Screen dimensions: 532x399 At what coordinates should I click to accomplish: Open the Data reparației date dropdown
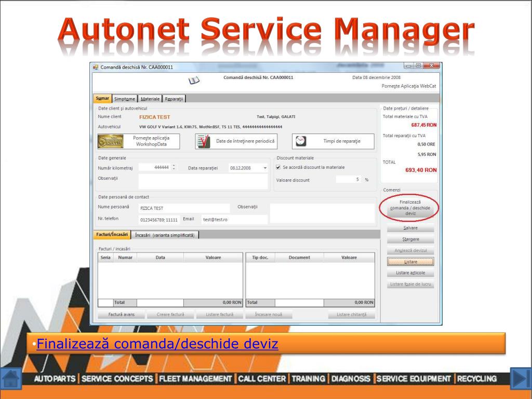click(x=265, y=168)
